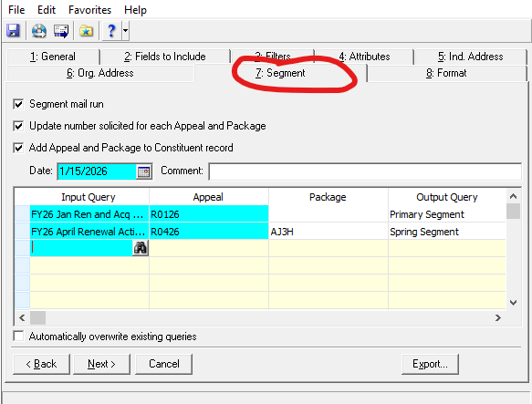532x404 pixels.
Task: Select the row header of the R0126 row
Action: pyautogui.click(x=23, y=214)
